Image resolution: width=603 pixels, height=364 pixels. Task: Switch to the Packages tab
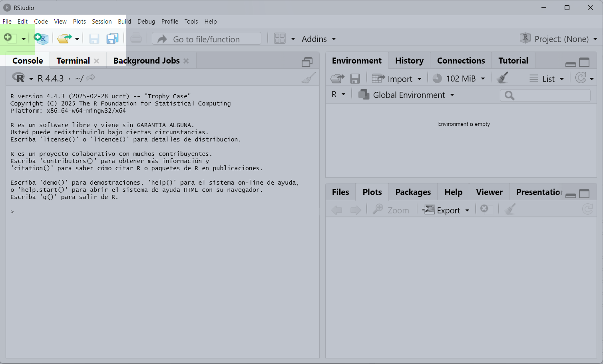[413, 192]
